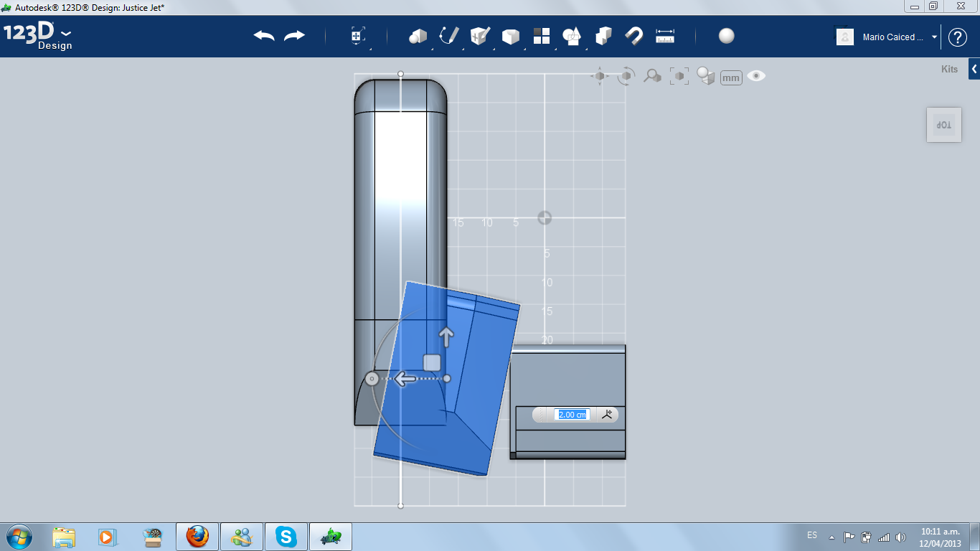980x551 pixels.
Task: Click the square planar move handle
Action: tap(432, 362)
